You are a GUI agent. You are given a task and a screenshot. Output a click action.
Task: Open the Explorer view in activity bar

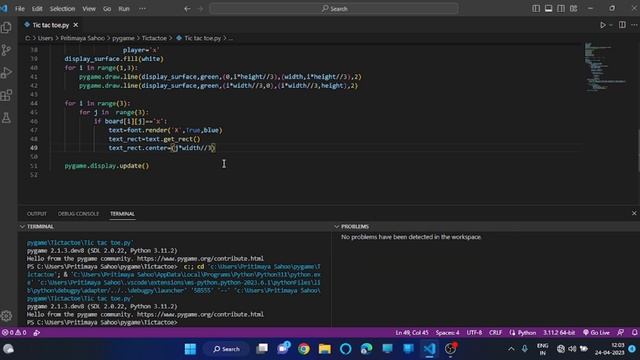[6, 27]
